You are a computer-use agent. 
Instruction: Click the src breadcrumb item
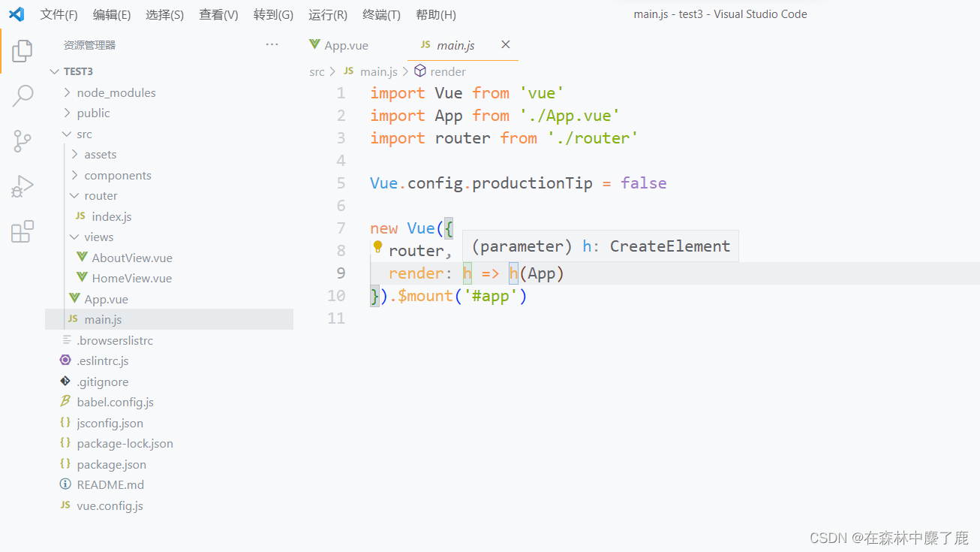pos(317,72)
